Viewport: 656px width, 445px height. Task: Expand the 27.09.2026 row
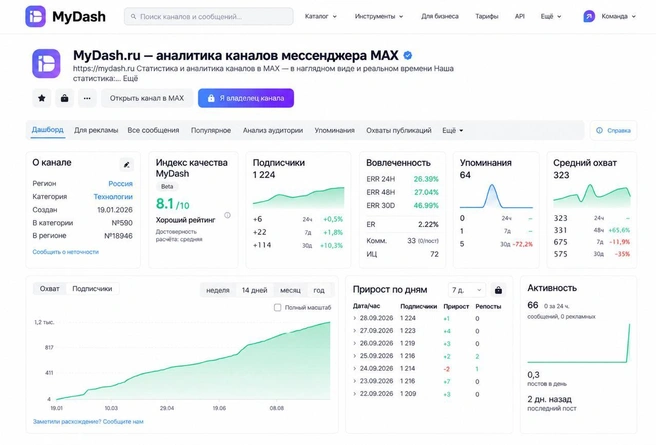click(x=355, y=331)
